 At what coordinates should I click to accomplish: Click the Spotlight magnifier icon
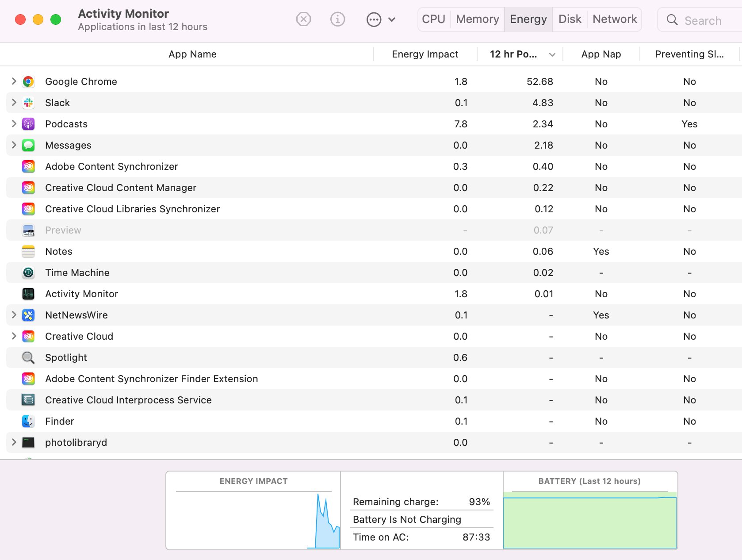(28, 357)
